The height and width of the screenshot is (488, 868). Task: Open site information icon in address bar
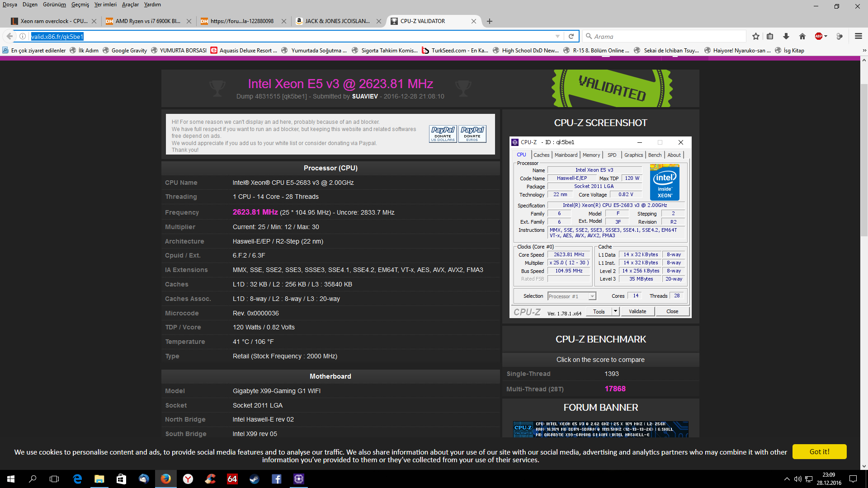pos(23,36)
